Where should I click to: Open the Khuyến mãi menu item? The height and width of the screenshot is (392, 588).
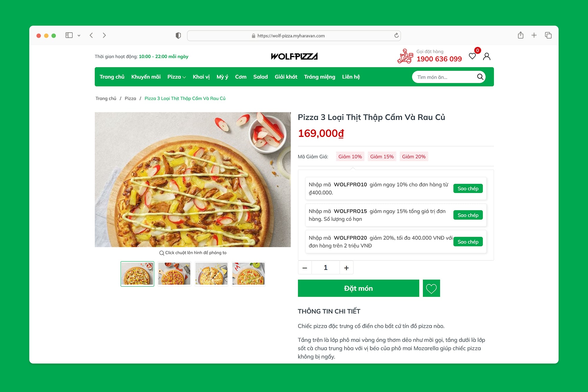pyautogui.click(x=146, y=77)
